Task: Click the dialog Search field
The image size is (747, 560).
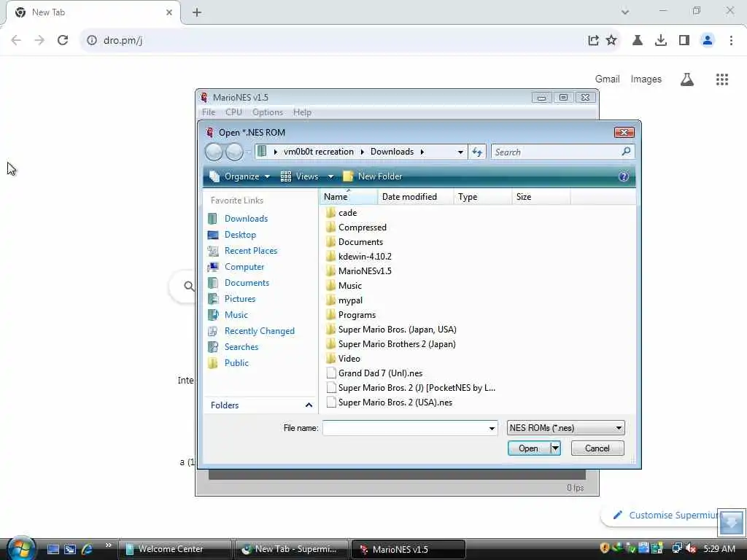Action: [x=556, y=152]
